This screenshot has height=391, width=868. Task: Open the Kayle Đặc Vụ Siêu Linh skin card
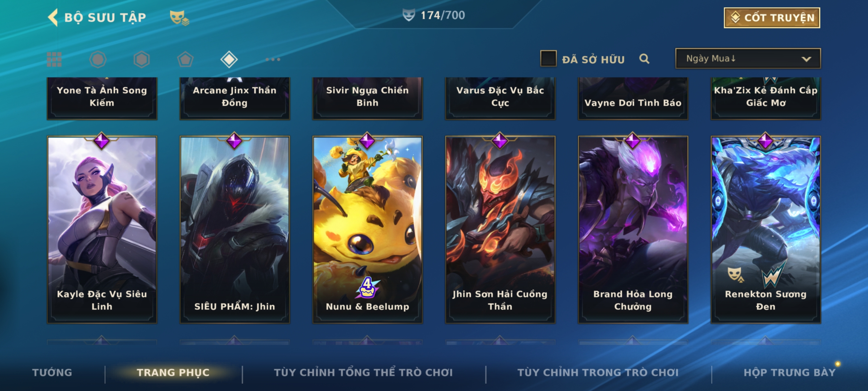pos(102,230)
